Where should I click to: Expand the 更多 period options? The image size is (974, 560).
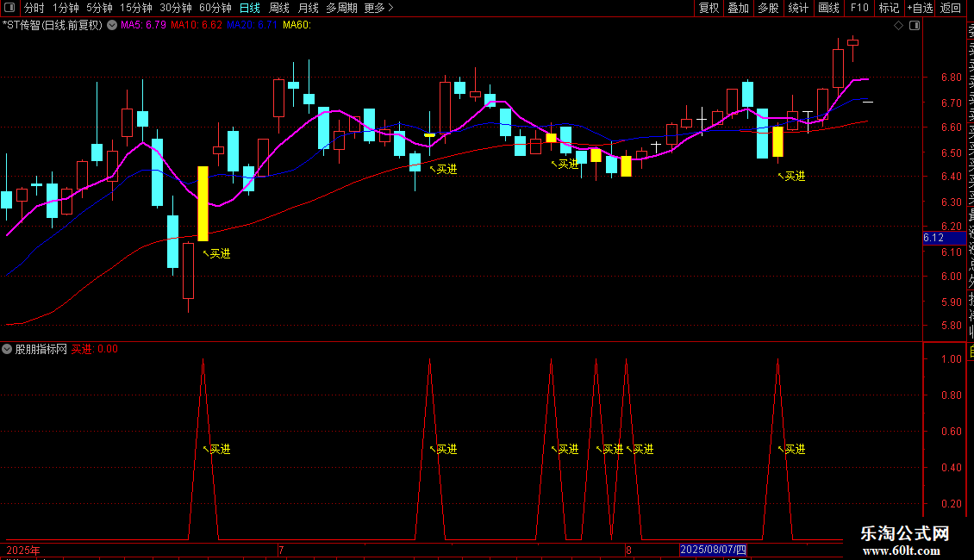(378, 8)
